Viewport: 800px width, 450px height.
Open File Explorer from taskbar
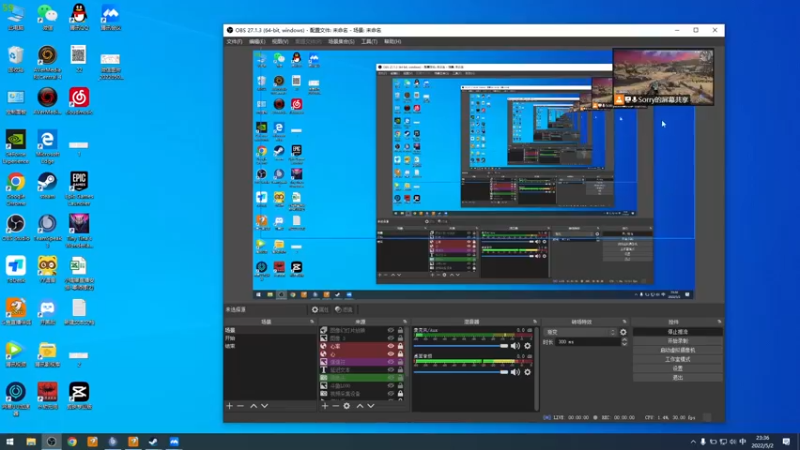[x=31, y=442]
